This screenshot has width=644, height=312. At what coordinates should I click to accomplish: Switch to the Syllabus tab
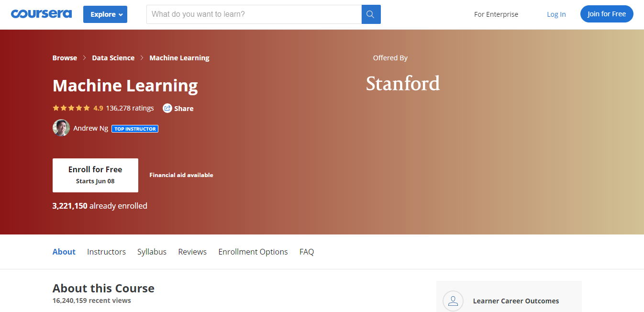click(152, 251)
